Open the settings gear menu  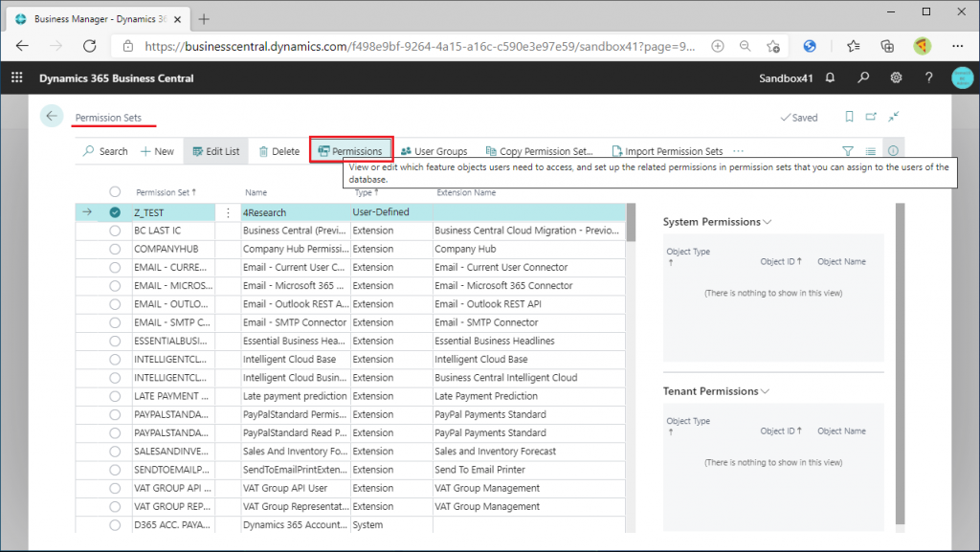point(896,77)
